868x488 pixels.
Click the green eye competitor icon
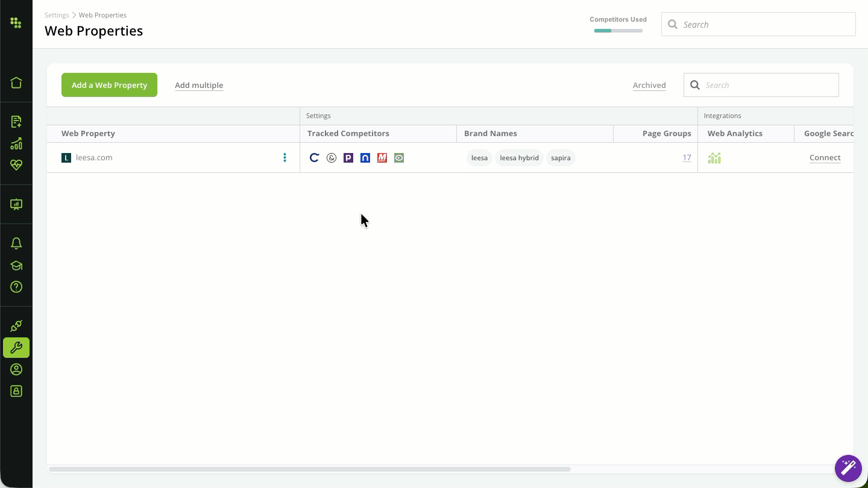click(399, 158)
